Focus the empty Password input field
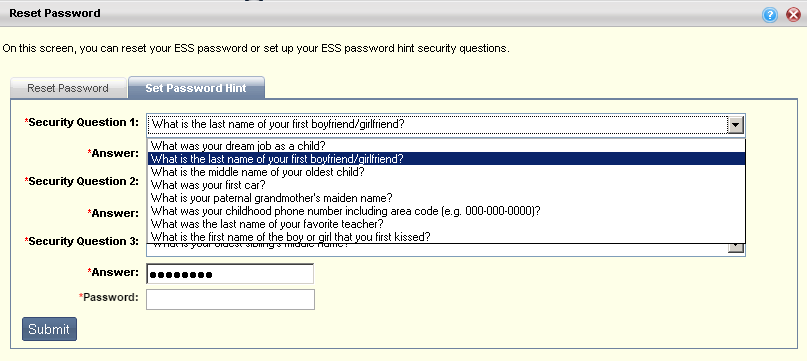807x361 pixels. pos(230,299)
